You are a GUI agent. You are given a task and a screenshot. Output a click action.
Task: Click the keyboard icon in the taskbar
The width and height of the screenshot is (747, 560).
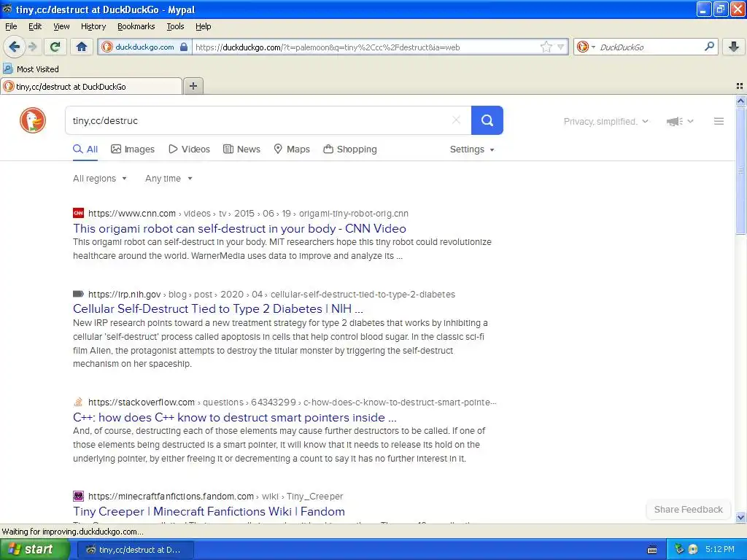pyautogui.click(x=652, y=550)
